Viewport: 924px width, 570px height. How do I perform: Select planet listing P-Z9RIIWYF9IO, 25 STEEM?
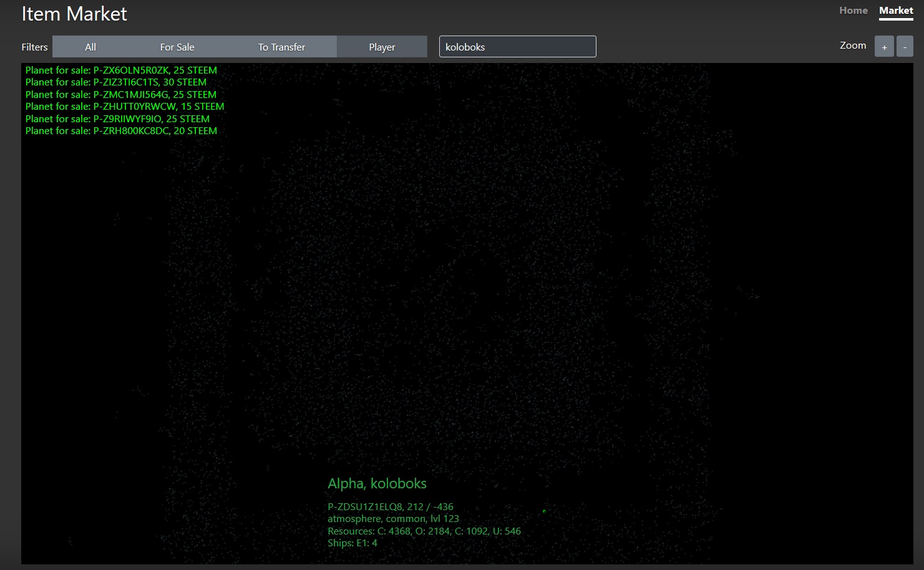point(117,118)
